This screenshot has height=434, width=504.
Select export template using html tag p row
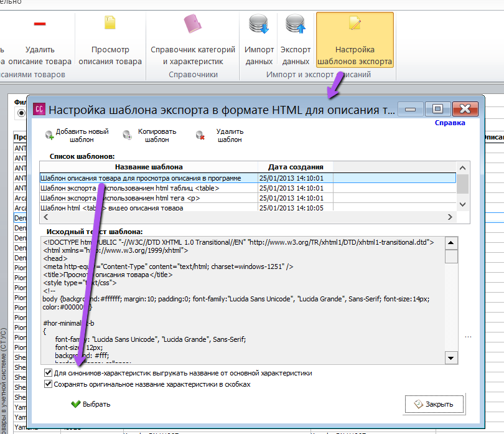point(248,198)
